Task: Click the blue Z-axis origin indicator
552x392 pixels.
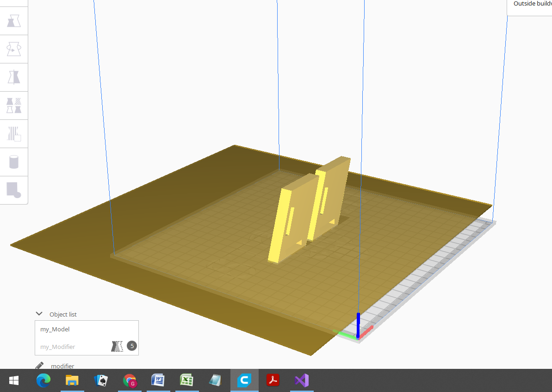Action: click(358, 325)
